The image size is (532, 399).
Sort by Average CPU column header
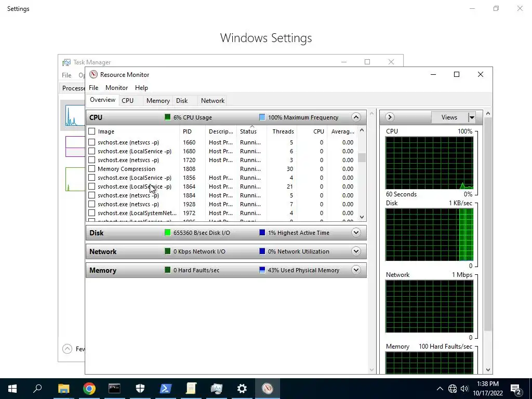tap(343, 131)
